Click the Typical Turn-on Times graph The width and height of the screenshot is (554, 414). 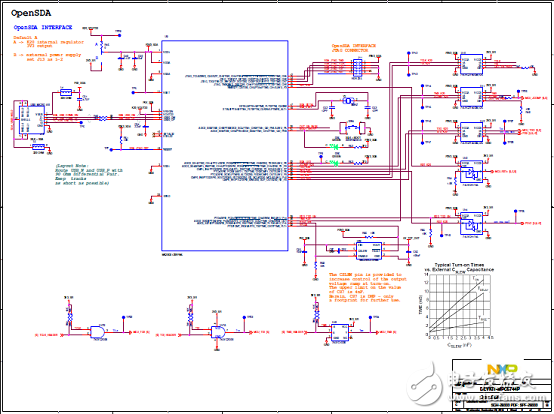tap(459, 305)
